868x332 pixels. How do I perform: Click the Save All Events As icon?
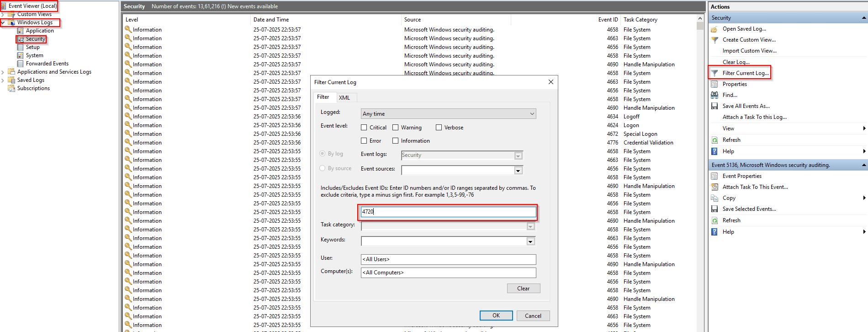click(x=715, y=106)
